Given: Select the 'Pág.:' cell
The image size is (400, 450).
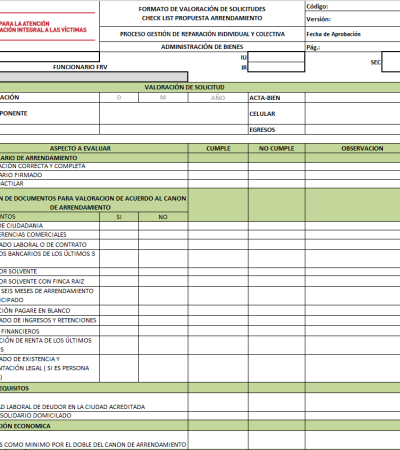Looking at the screenshot, I should pos(353,47).
